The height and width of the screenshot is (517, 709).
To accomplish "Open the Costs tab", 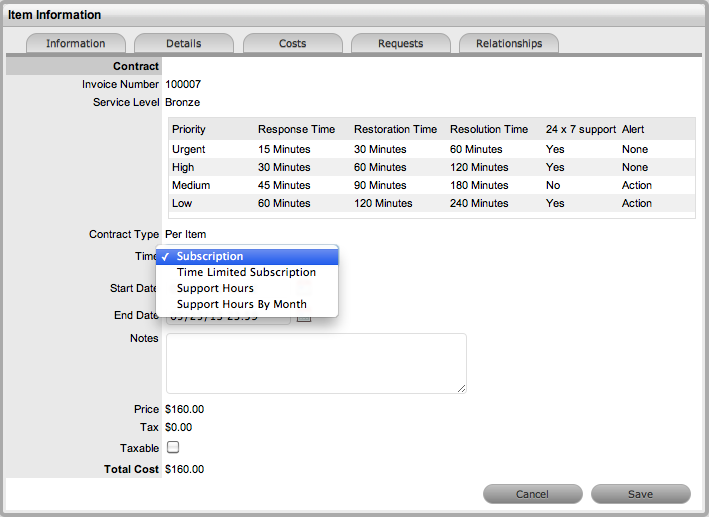I will [293, 43].
